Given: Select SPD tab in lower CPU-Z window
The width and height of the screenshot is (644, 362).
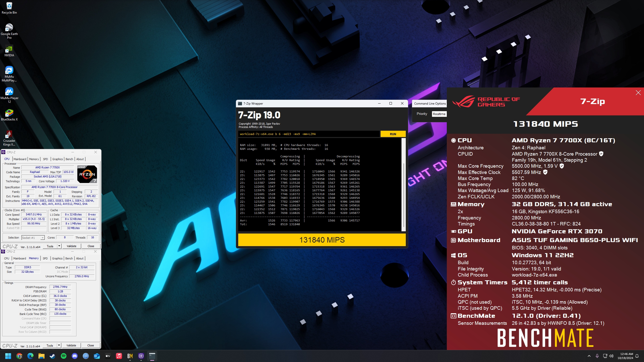Looking at the screenshot, I should 45,258.
